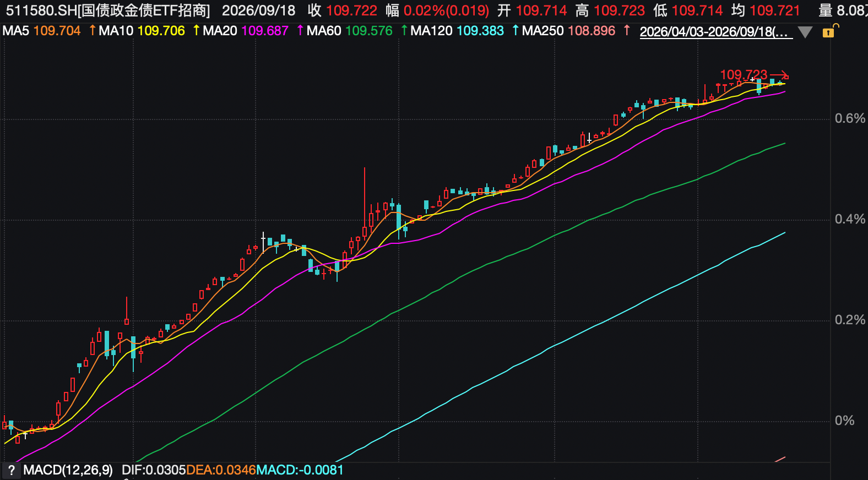Viewport: 868px width, 480px height.
Task: Open the date range dropdown triangle
Action: coord(805,32)
